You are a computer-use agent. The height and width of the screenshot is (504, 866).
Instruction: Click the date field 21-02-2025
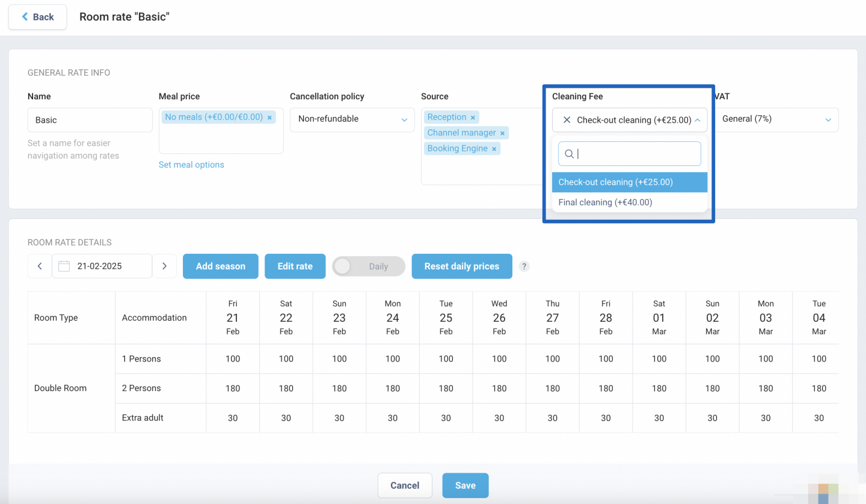click(102, 266)
